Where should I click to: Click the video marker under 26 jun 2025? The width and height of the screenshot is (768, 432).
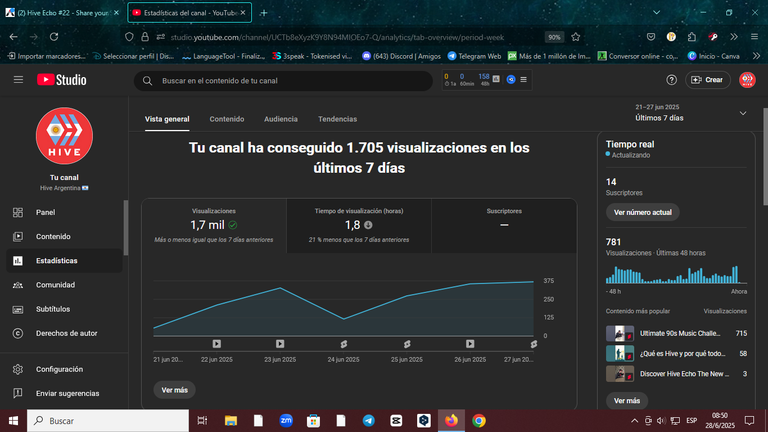tap(470, 344)
